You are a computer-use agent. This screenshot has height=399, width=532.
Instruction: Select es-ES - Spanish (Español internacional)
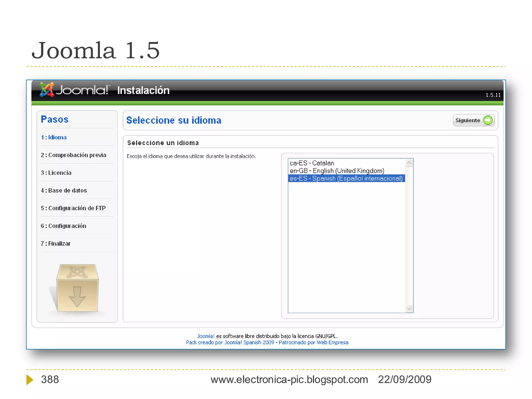tap(346, 178)
